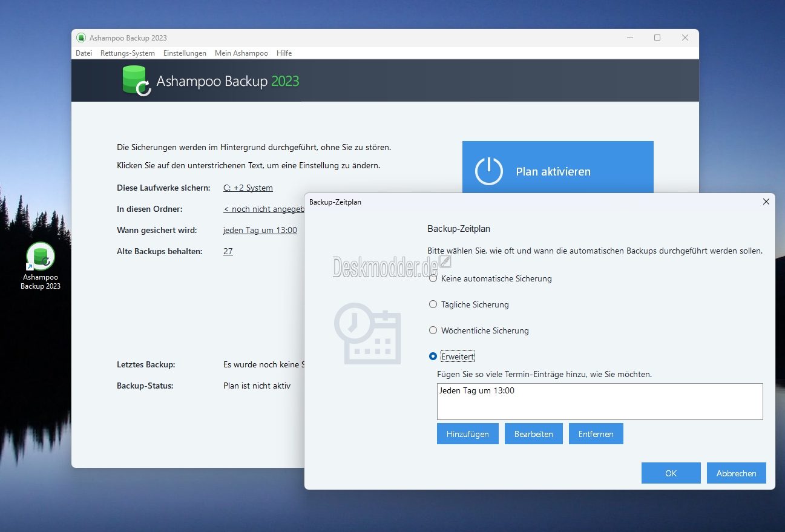
Task: Confirm schedule with OK button
Action: [671, 473]
